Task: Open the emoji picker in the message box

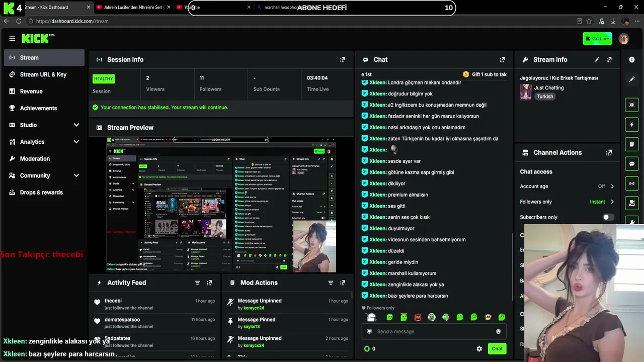Action: 498,331
